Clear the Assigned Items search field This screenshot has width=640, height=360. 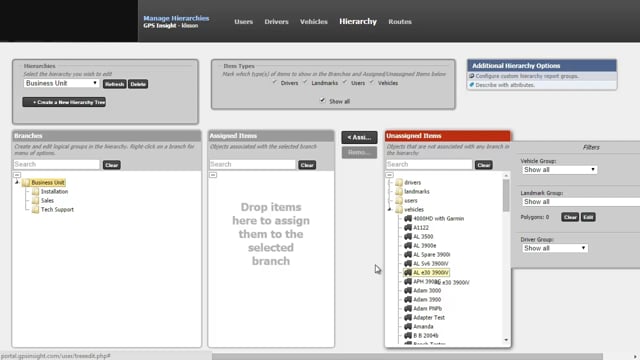(x=307, y=165)
